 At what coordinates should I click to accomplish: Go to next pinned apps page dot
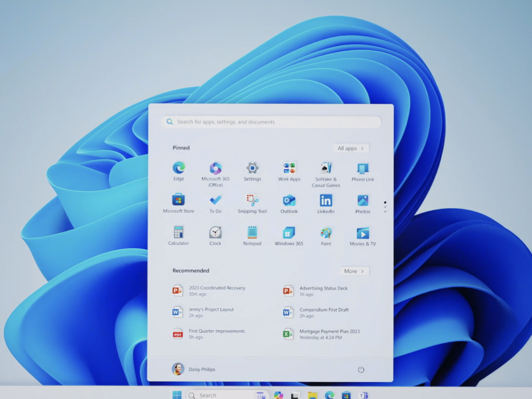(x=385, y=207)
